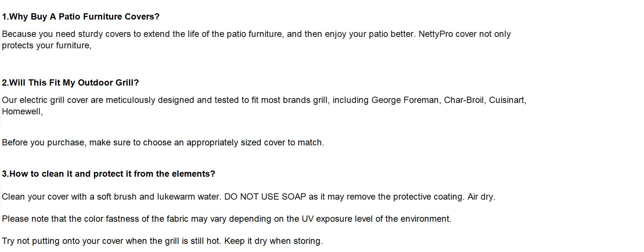644x252 pixels.
Task: Click the phrase "UV exposure level"
Action: pos(337,219)
